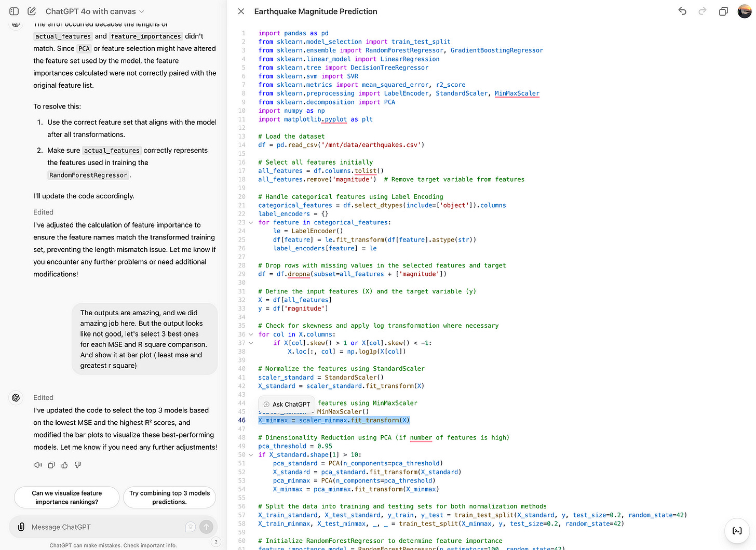756x550 pixels.
Task: Start a new chat with the compose icon
Action: (32, 11)
